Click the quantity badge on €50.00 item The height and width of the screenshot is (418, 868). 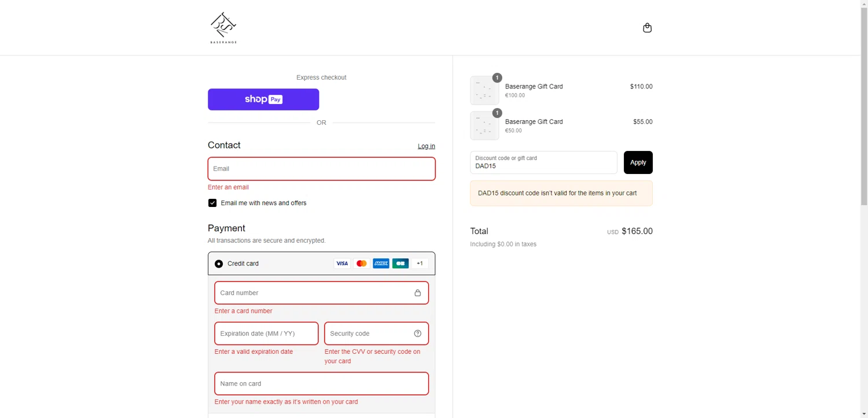497,113
